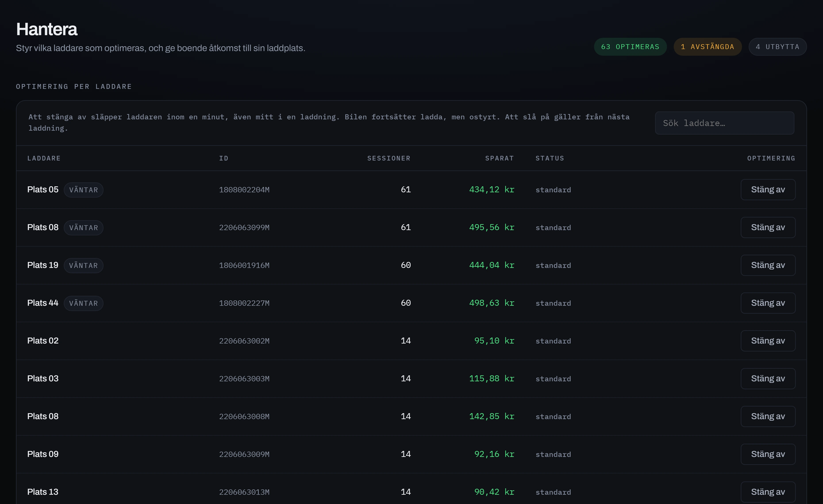
Task: Select the 4 Utbytta badge
Action: click(778, 47)
